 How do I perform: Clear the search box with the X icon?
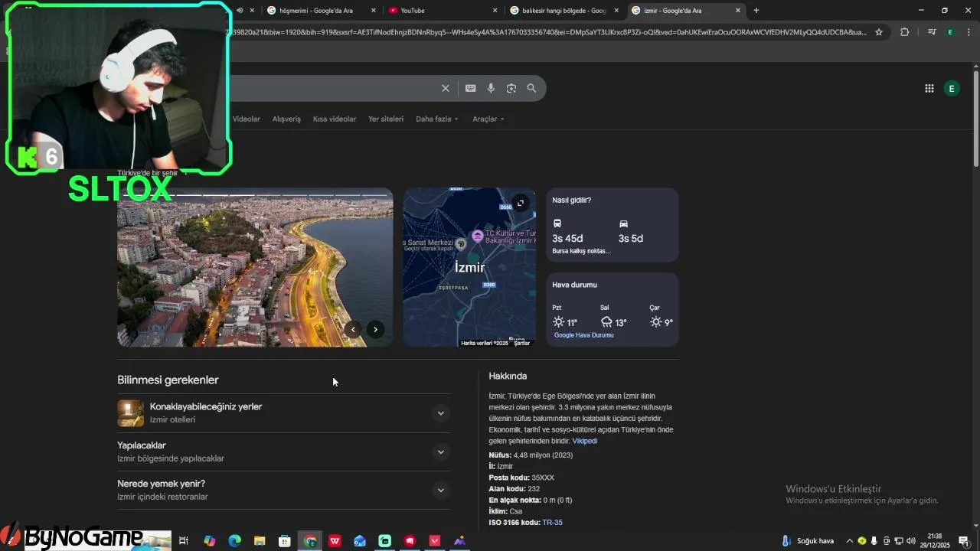tap(445, 88)
